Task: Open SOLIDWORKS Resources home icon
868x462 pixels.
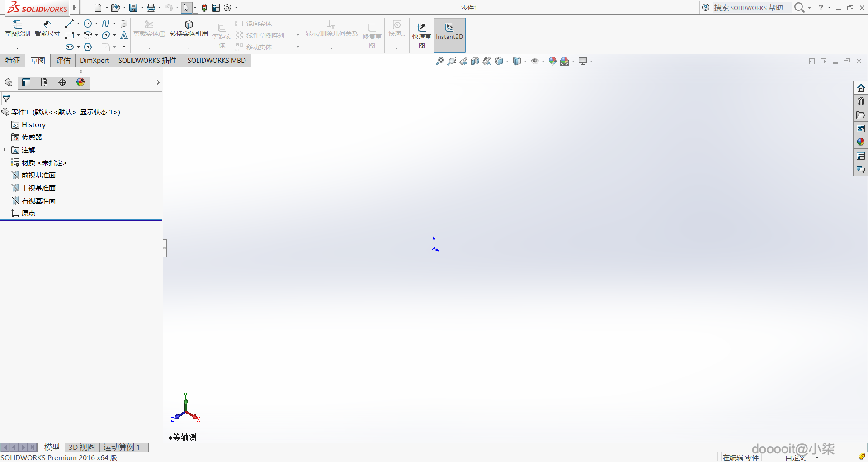Action: (x=861, y=88)
